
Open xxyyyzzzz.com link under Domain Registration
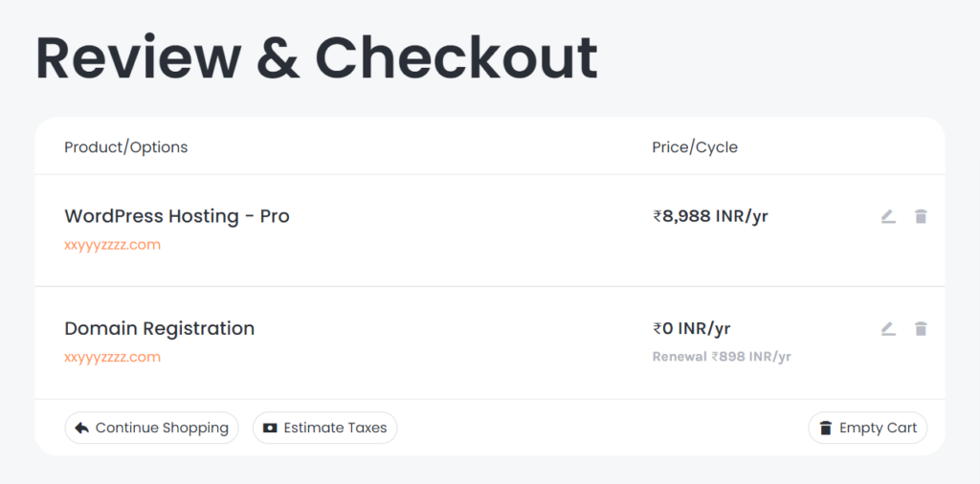point(113,357)
